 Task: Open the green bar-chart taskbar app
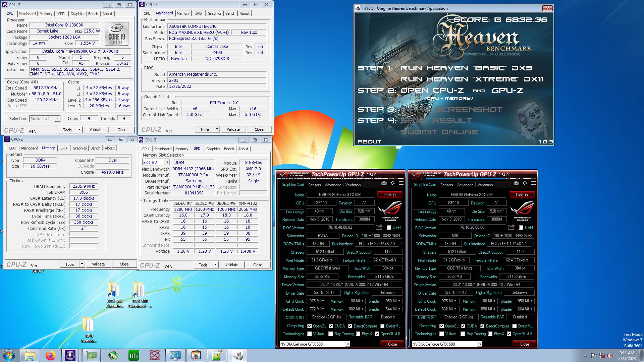click(134, 355)
